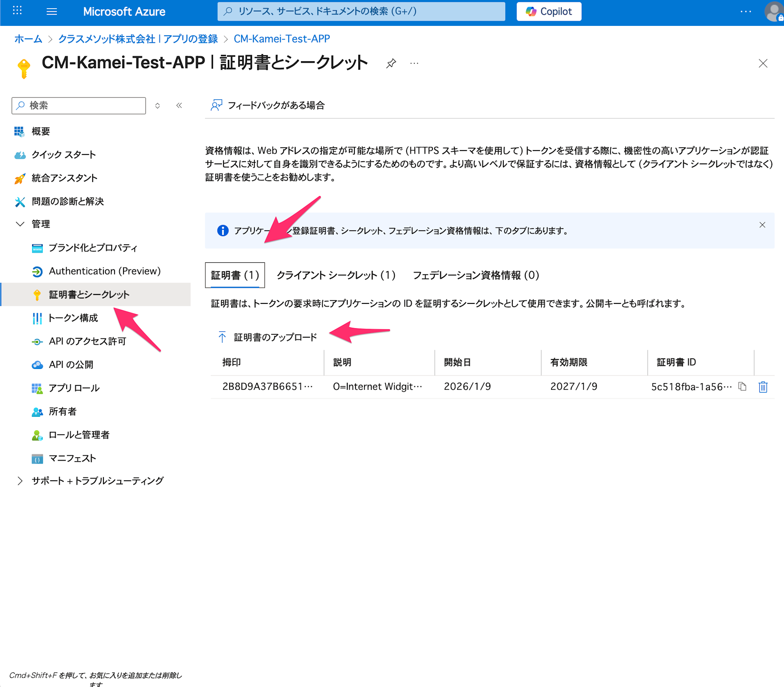This screenshot has height=687, width=784.
Task: Open API のアクセス許可 in sidebar
Action: [x=87, y=341]
